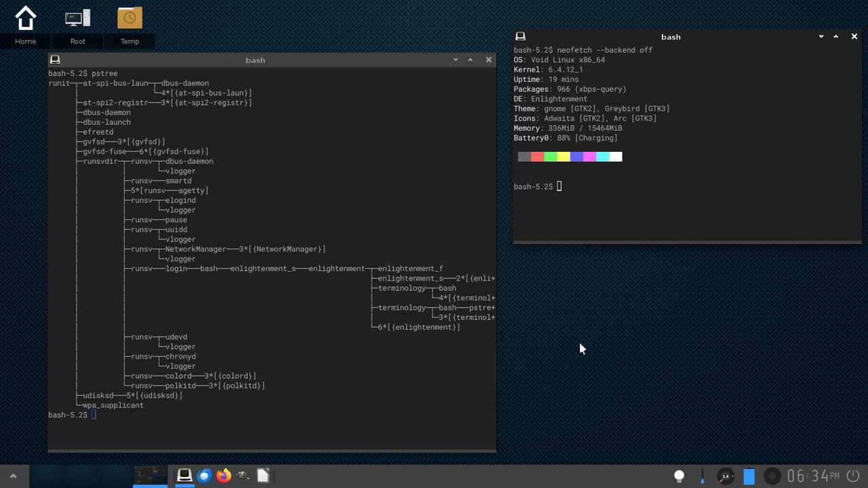Click the 'Battery0: 88% [Charging]' line
The height and width of the screenshot is (488, 868).
(x=566, y=138)
